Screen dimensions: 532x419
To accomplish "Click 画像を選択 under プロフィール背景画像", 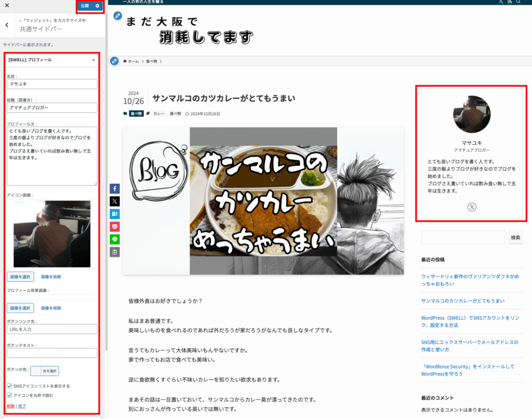I will tap(20, 308).
